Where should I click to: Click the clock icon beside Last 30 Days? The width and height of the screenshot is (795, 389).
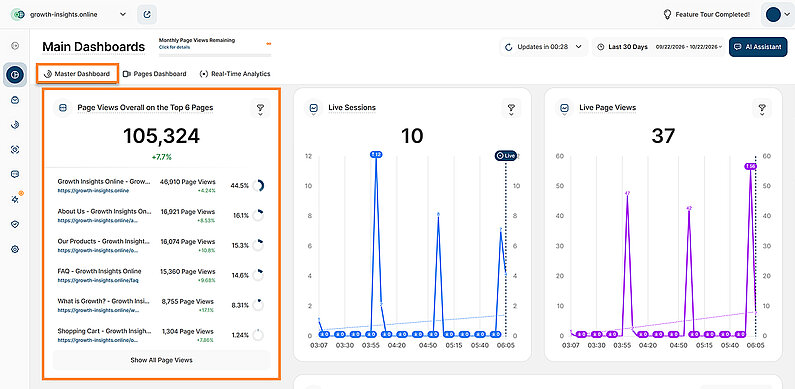pos(600,47)
